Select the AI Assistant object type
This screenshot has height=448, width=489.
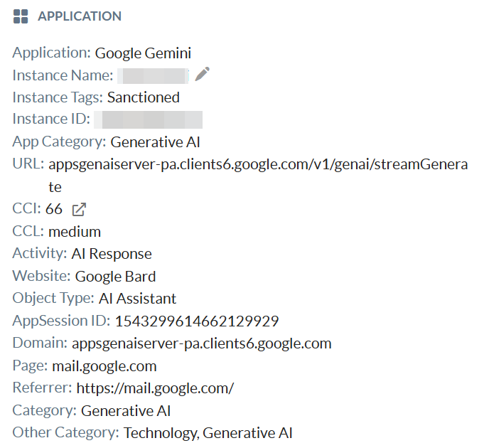138,299
